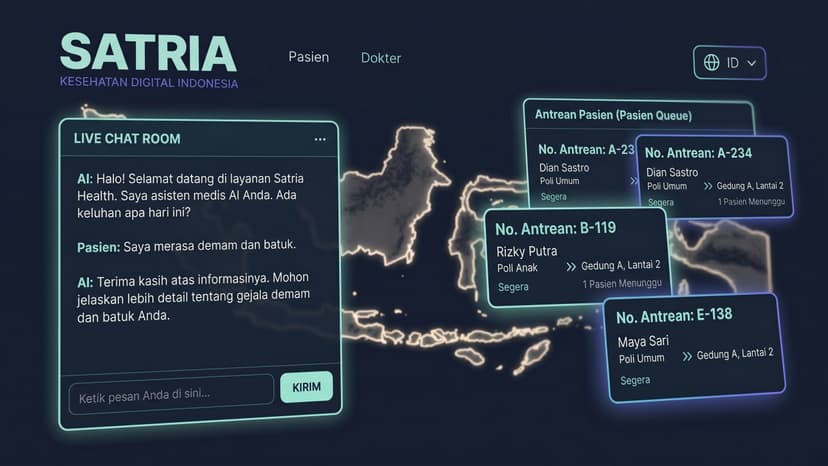This screenshot has width=828, height=466.
Task: Click the chat message input field
Action: 171,395
